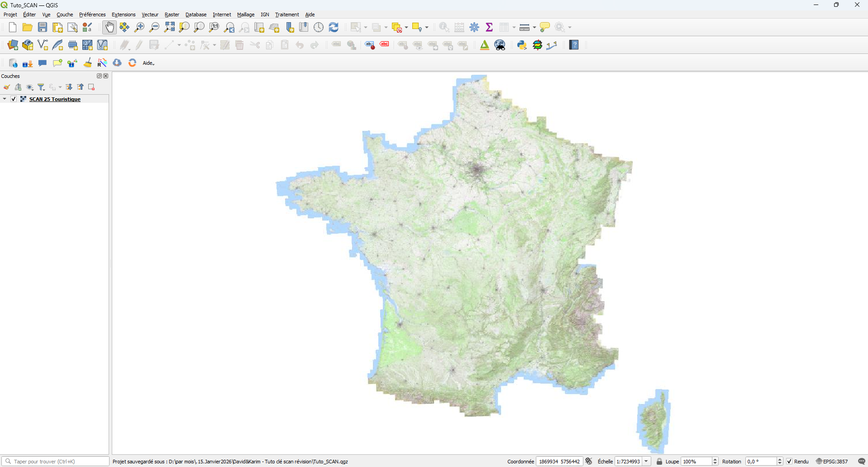Click the lock icon next to Loupe
868x467 pixels.
pyautogui.click(x=659, y=461)
